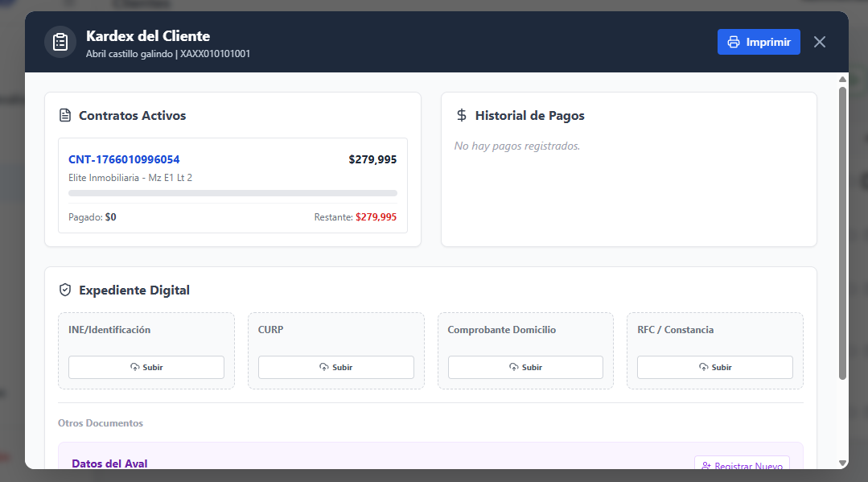
Task: Click the Kardex clipboard icon in header
Action: pos(60,43)
